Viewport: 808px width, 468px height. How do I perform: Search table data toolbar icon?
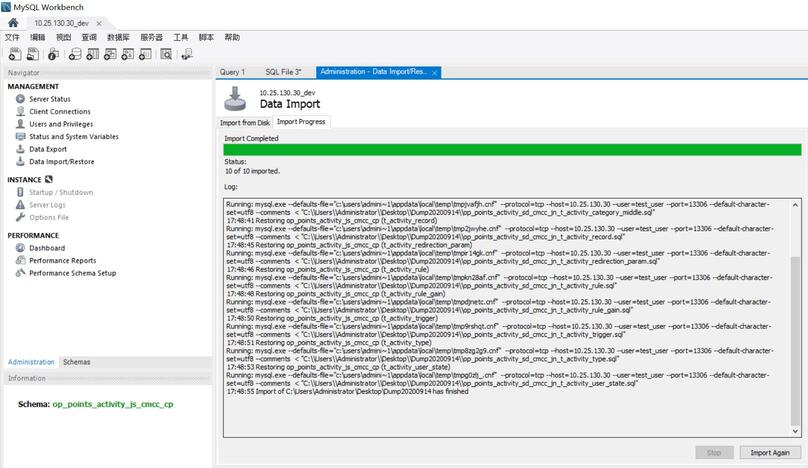point(166,54)
